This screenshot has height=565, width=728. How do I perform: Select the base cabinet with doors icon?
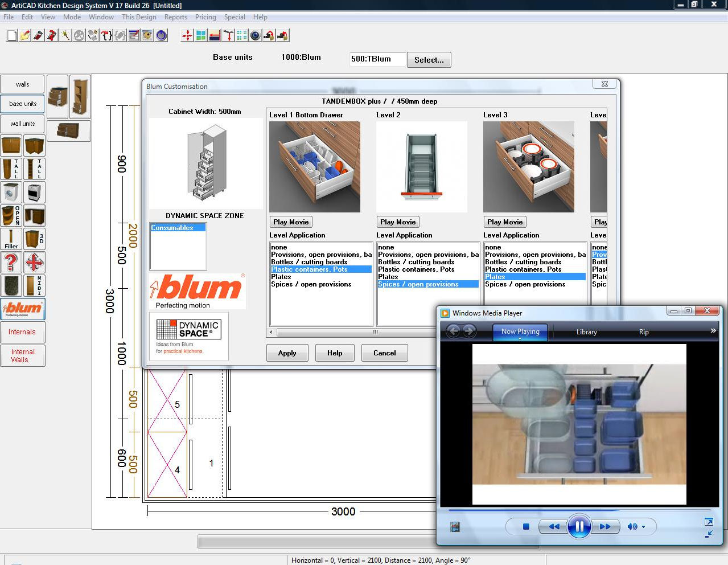(x=11, y=146)
